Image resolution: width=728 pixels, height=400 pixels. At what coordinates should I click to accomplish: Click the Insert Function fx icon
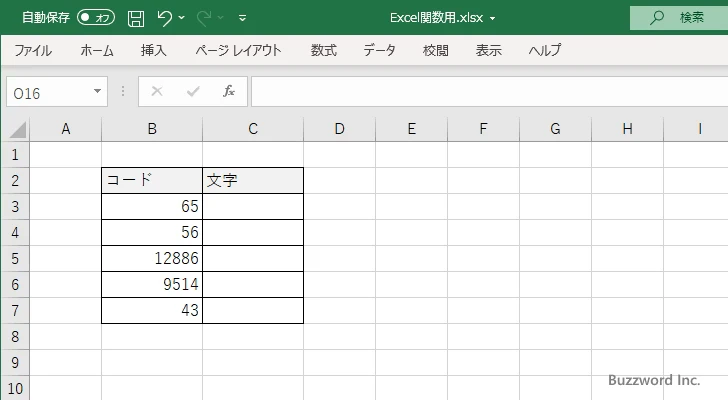[228, 91]
